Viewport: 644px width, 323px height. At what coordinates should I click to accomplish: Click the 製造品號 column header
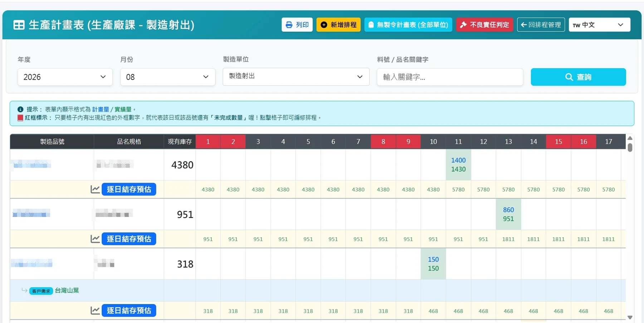[x=52, y=141]
